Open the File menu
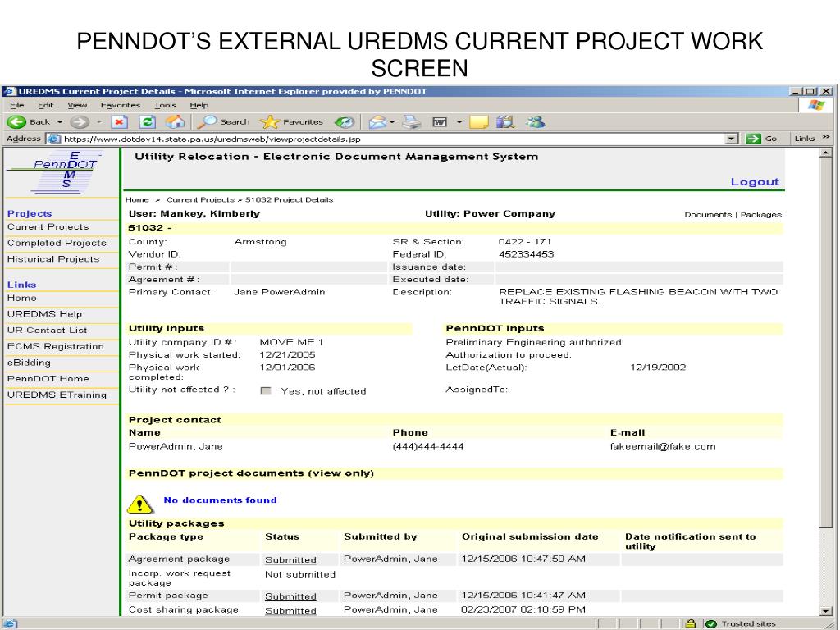This screenshot has height=630, width=840. tap(16, 105)
